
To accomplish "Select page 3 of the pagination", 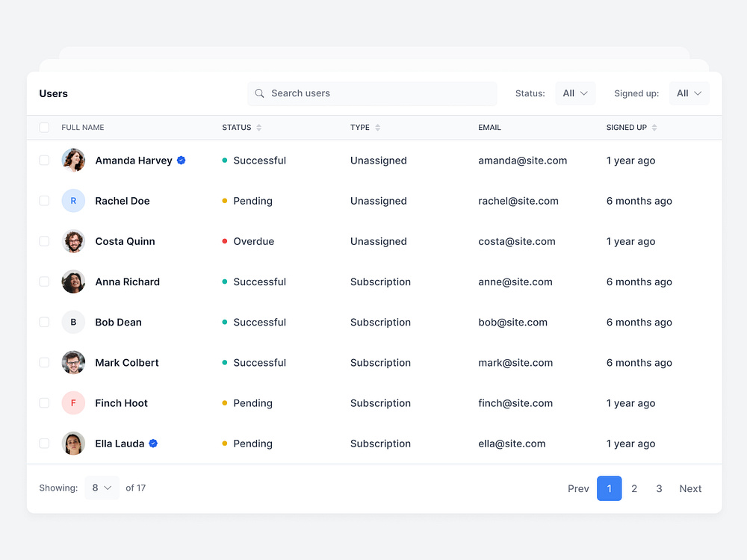I will (659, 488).
